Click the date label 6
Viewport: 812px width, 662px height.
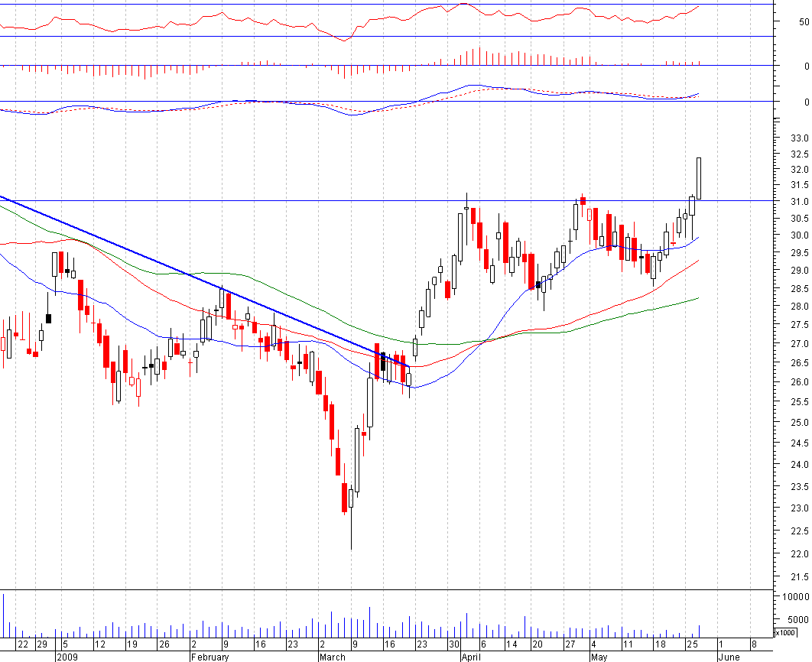[484, 644]
